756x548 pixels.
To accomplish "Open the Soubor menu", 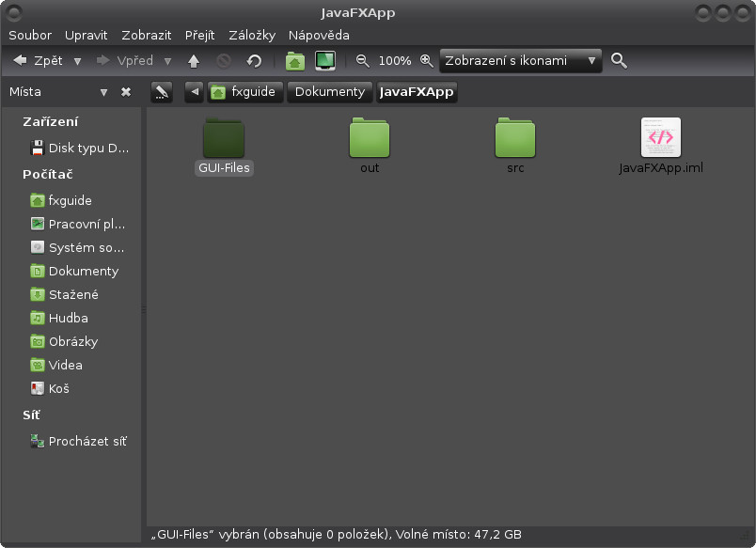I will click(x=30, y=35).
